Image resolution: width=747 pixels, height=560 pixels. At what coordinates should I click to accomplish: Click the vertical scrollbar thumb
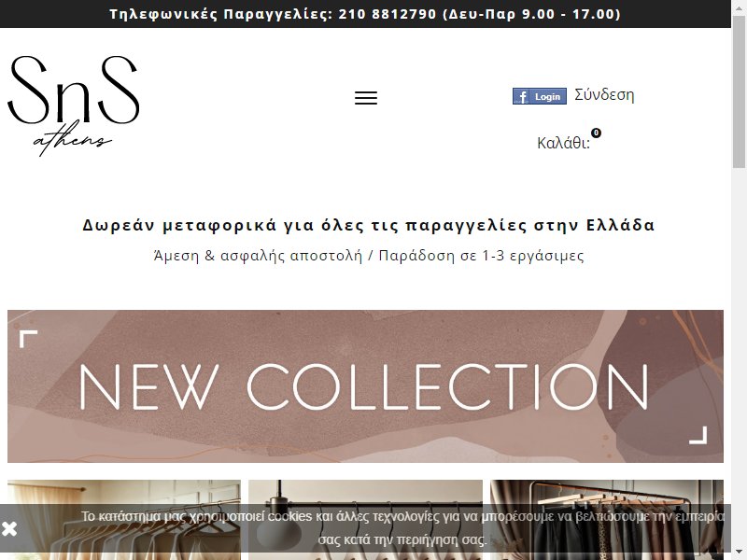739,91
